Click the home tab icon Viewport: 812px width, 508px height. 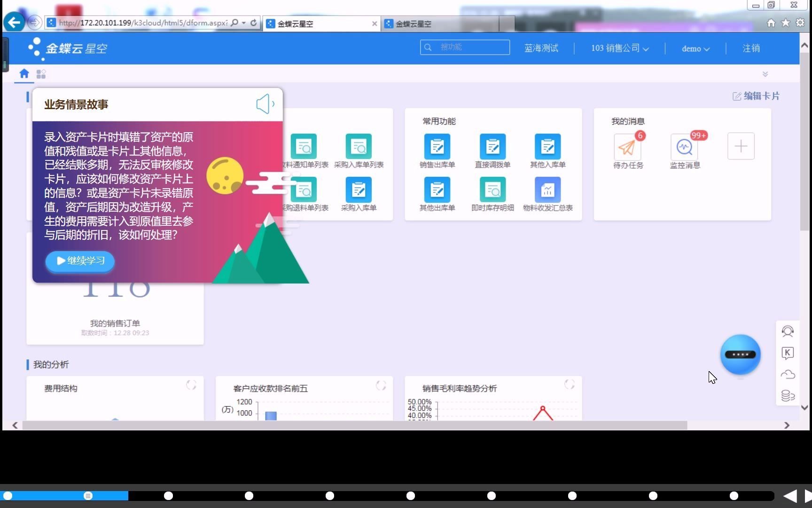click(x=23, y=74)
